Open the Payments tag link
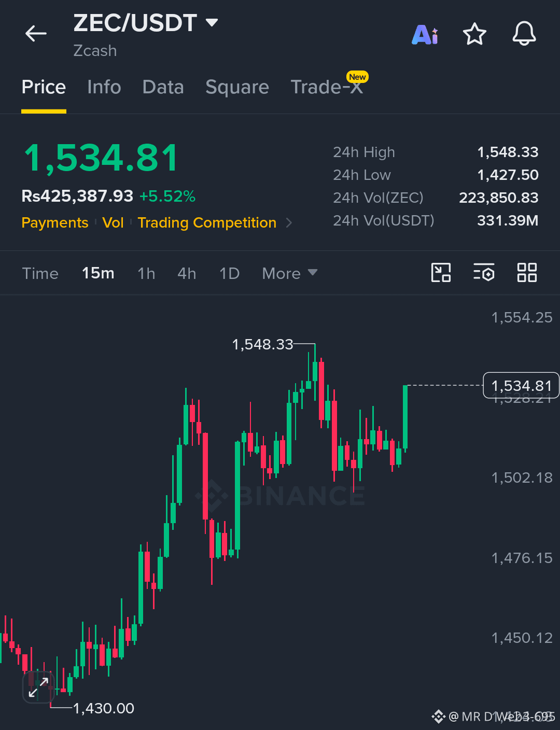This screenshot has width=560, height=730. [x=55, y=223]
